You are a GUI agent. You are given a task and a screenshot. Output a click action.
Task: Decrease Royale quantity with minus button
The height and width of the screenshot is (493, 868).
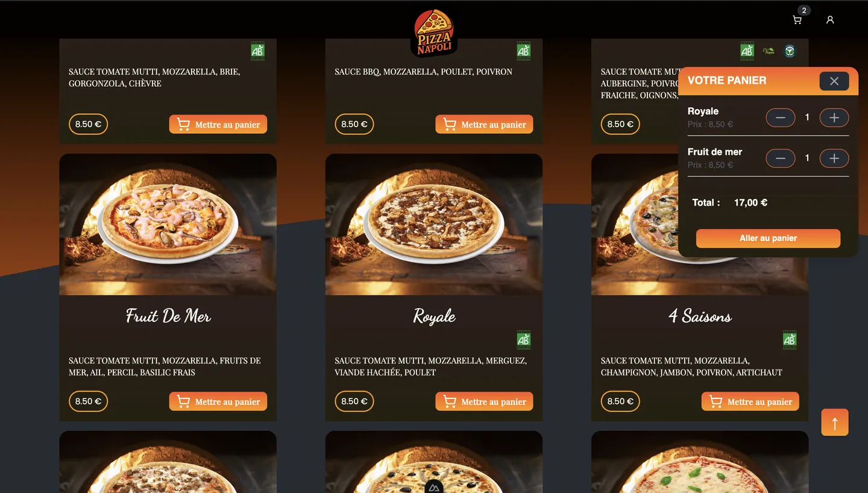tap(781, 118)
